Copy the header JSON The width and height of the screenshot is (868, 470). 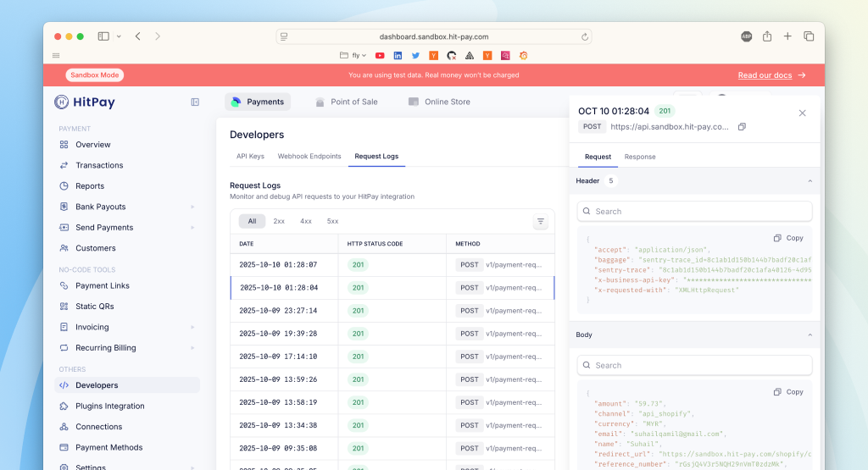click(788, 238)
